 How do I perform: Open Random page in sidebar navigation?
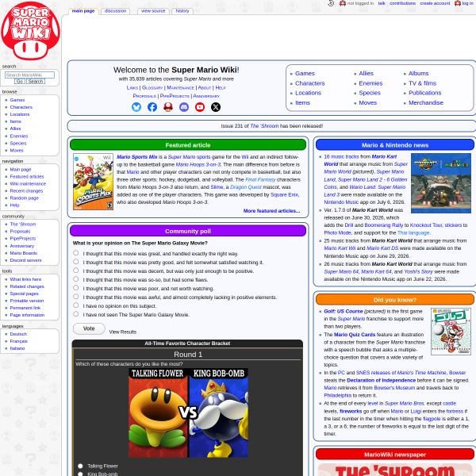tap(25, 198)
